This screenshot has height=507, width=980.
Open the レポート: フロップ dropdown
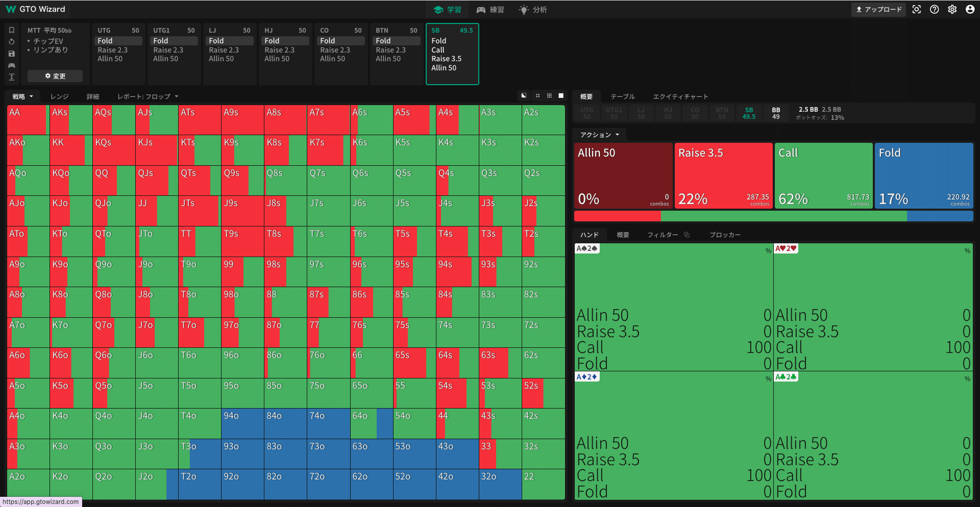148,96
